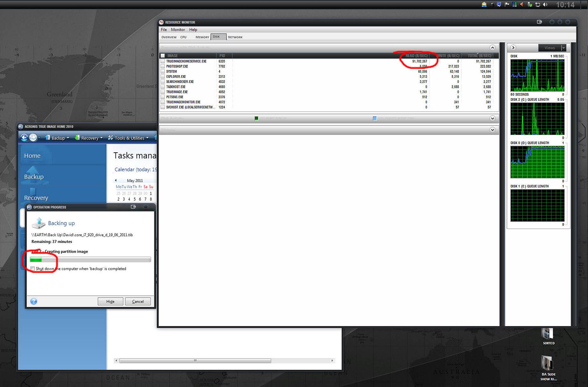Click the help question mark icon

[34, 301]
